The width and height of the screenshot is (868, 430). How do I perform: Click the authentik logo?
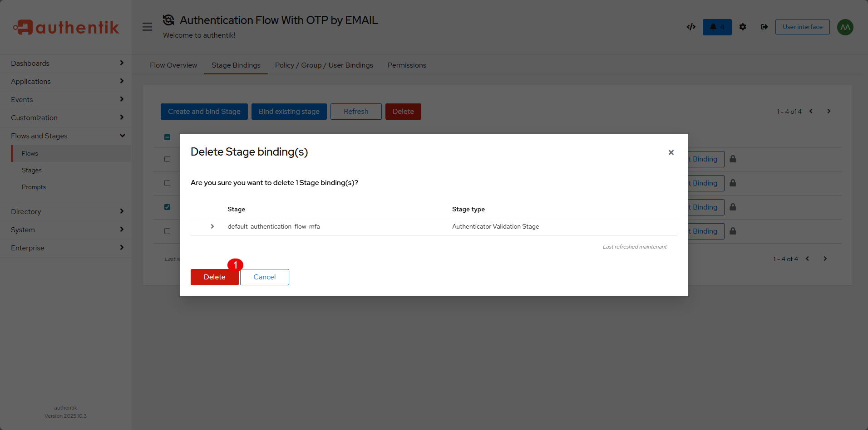pyautogui.click(x=66, y=27)
